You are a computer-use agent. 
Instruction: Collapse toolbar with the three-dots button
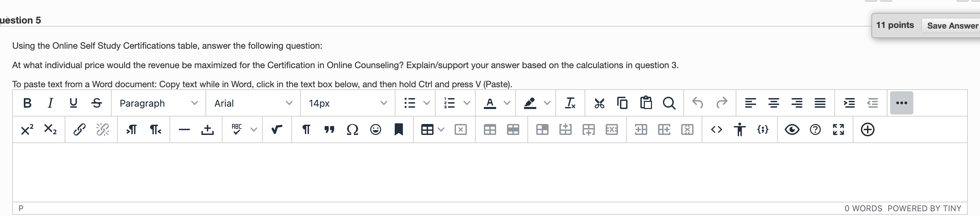coord(902,103)
